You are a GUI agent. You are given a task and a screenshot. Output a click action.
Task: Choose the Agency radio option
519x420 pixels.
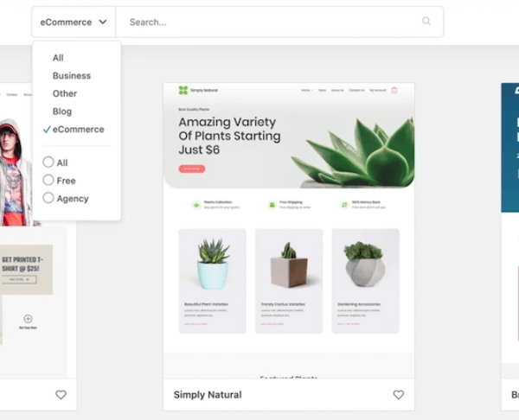(48, 198)
